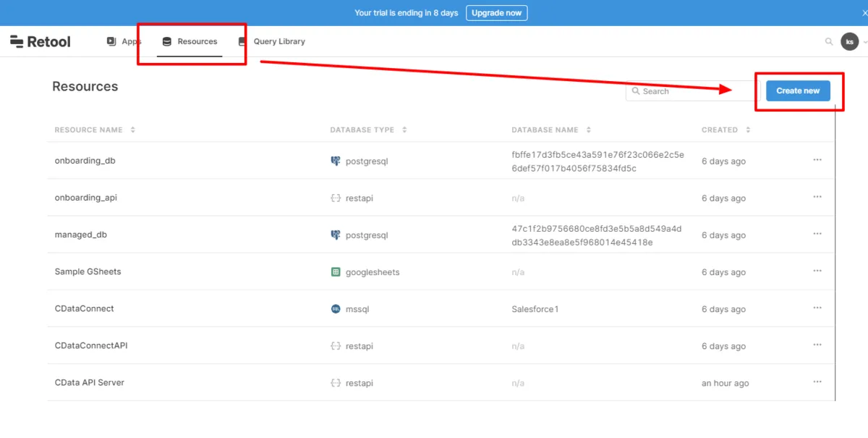Viewport: 868px width, 438px height.
Task: Dismiss the trial banner
Action: pyautogui.click(x=863, y=13)
